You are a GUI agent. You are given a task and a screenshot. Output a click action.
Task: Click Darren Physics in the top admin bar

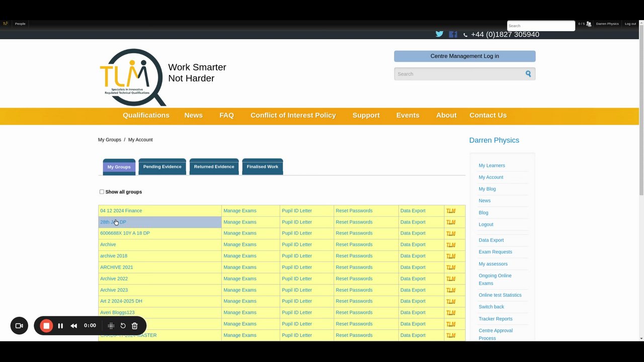(x=607, y=24)
